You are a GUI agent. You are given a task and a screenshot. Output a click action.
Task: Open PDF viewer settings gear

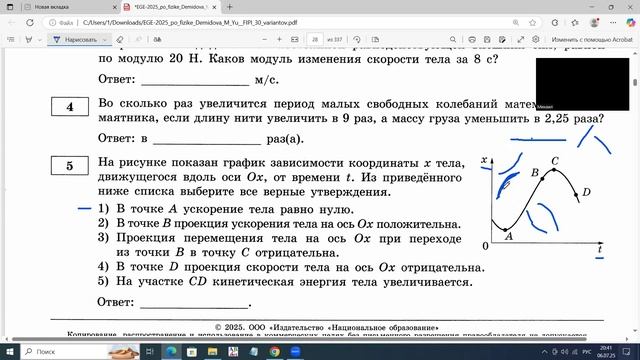(x=536, y=39)
